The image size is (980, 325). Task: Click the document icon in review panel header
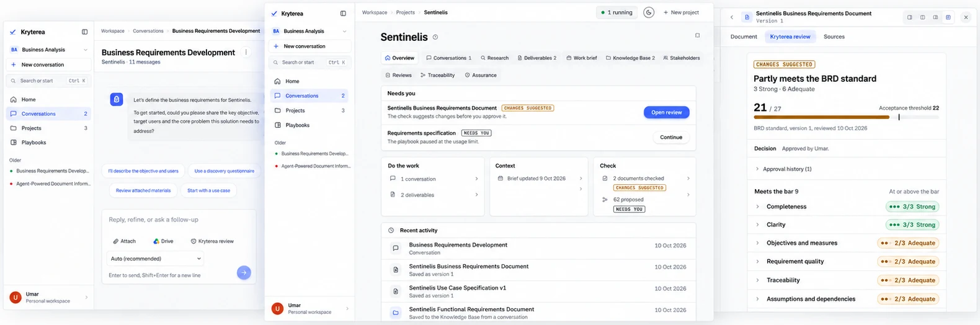tap(747, 17)
